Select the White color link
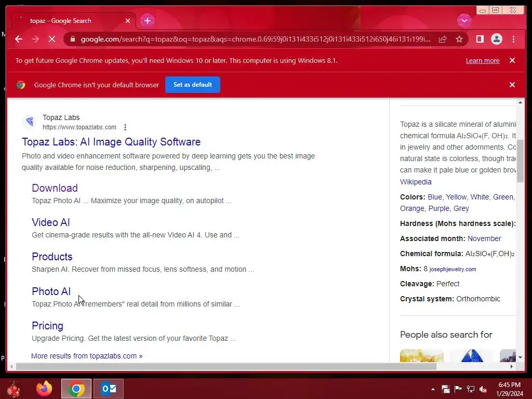This screenshot has width=532, height=399. [480, 197]
